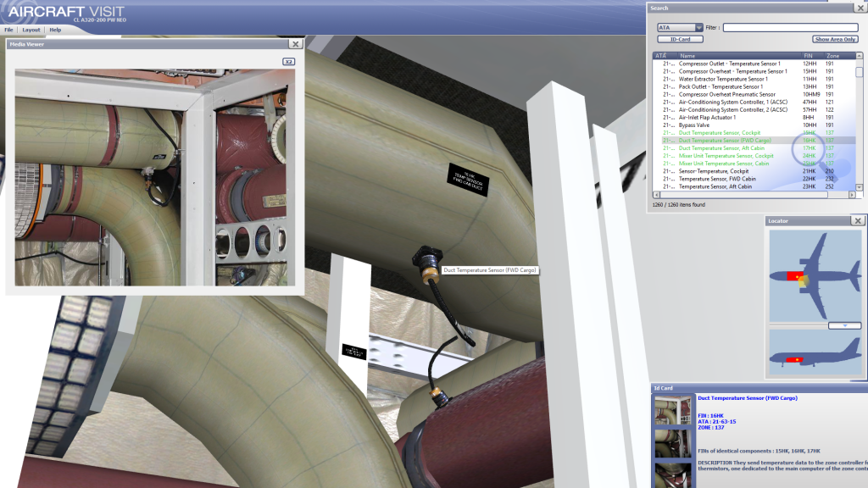Click horizontal scroll right arrow in search list
Image resolution: width=868 pixels, height=488 pixels.
point(852,195)
